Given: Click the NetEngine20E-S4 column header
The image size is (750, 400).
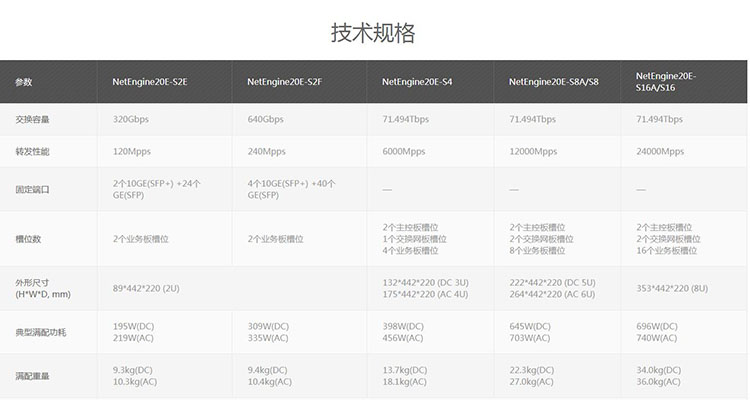Looking at the screenshot, I should point(418,82).
